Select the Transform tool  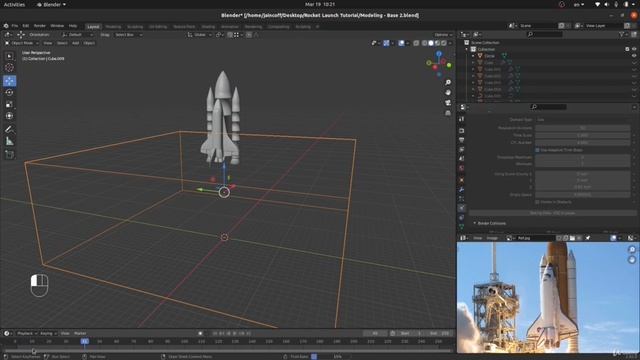pos(9,116)
